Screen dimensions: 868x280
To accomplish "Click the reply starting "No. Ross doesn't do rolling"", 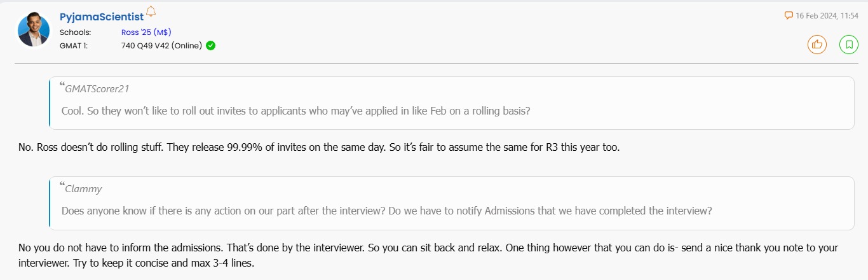I will 318,148.
